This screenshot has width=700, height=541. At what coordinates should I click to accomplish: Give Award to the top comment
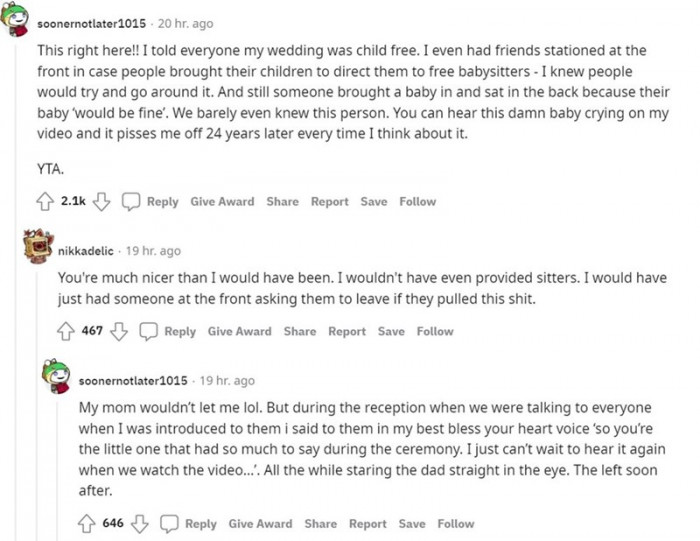(x=222, y=201)
